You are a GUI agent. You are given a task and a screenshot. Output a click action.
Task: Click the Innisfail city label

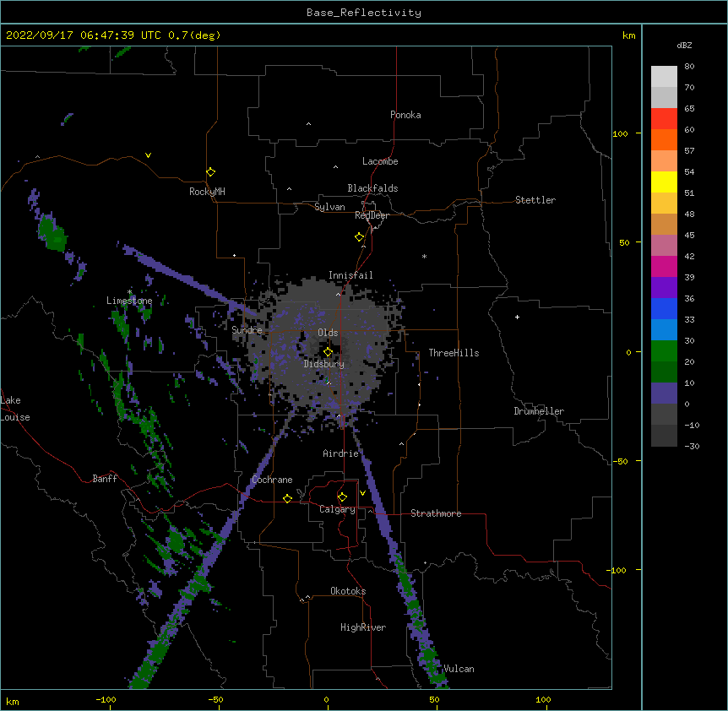pyautogui.click(x=350, y=275)
